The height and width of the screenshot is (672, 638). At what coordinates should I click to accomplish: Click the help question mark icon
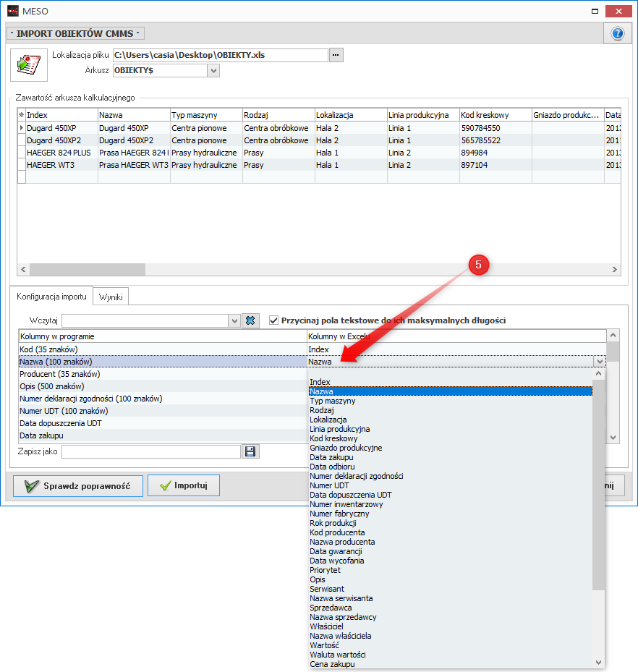click(617, 33)
